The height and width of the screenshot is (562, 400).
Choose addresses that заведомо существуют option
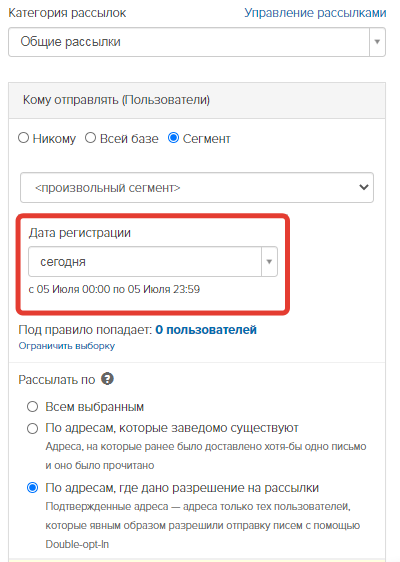coord(33,428)
